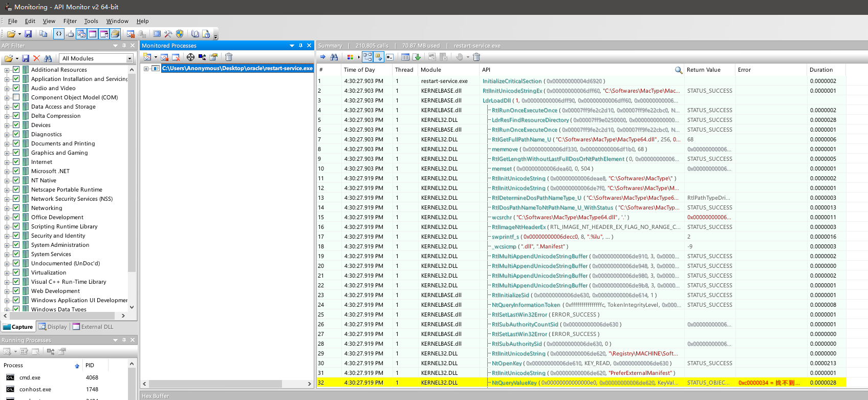
Task: Click the save icon in the main toolbar
Action: tap(28, 34)
